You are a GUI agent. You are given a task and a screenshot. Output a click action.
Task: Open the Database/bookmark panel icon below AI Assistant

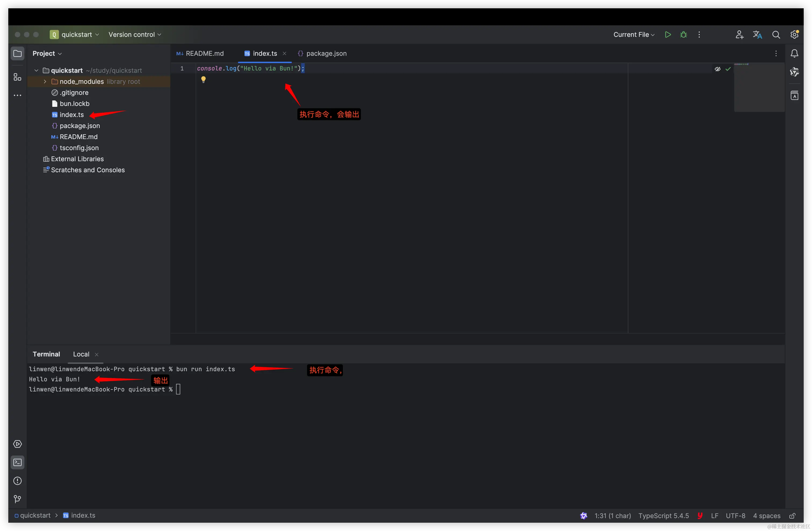pyautogui.click(x=794, y=95)
